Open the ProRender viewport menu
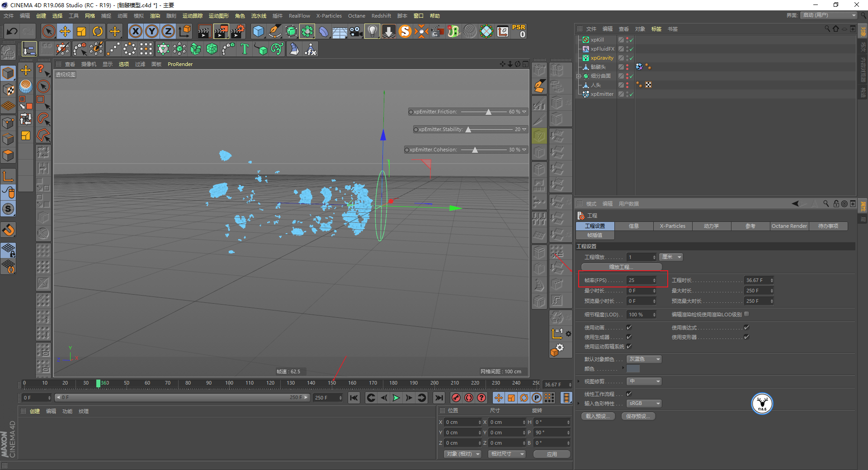Image resolution: width=868 pixels, height=470 pixels. click(180, 64)
